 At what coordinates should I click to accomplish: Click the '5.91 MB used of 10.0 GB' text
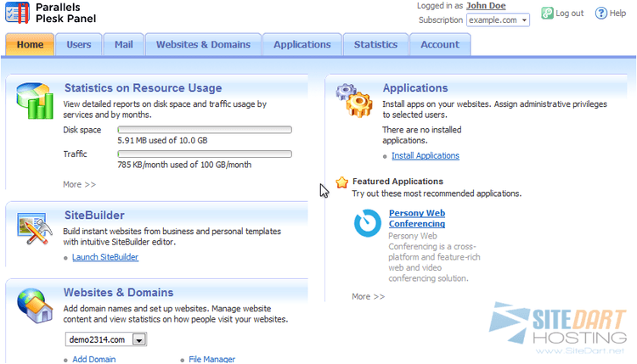point(162,140)
